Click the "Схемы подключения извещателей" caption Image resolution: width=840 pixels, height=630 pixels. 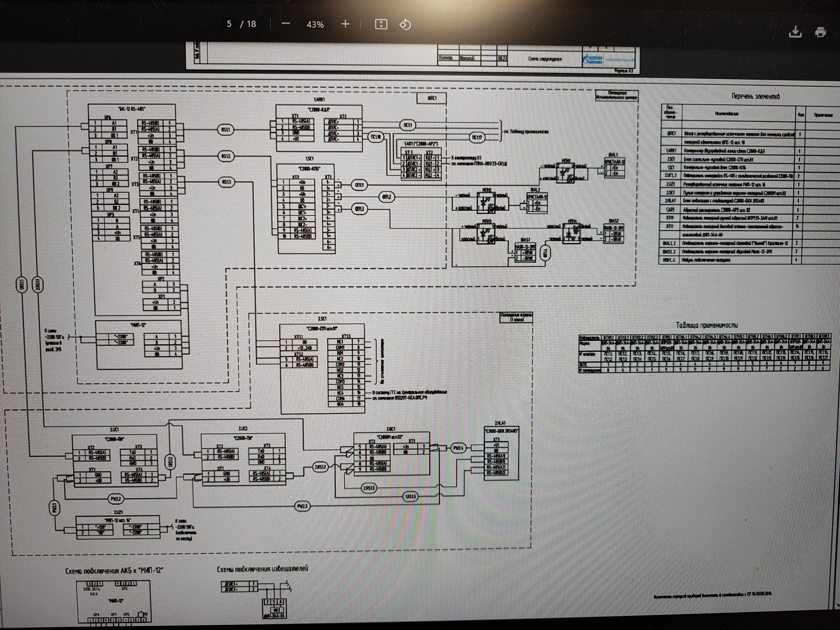pos(262,569)
